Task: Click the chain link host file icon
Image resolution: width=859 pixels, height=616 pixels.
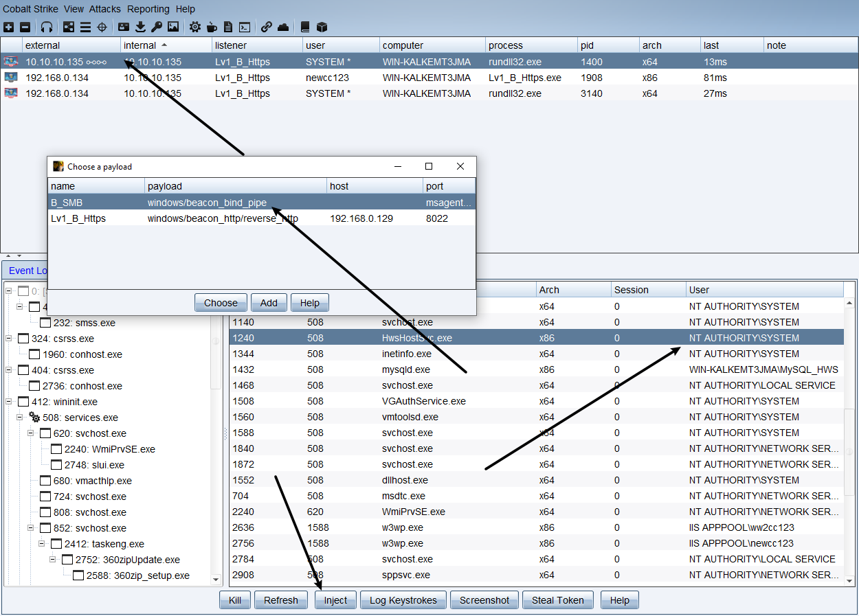Action: pyautogui.click(x=267, y=27)
